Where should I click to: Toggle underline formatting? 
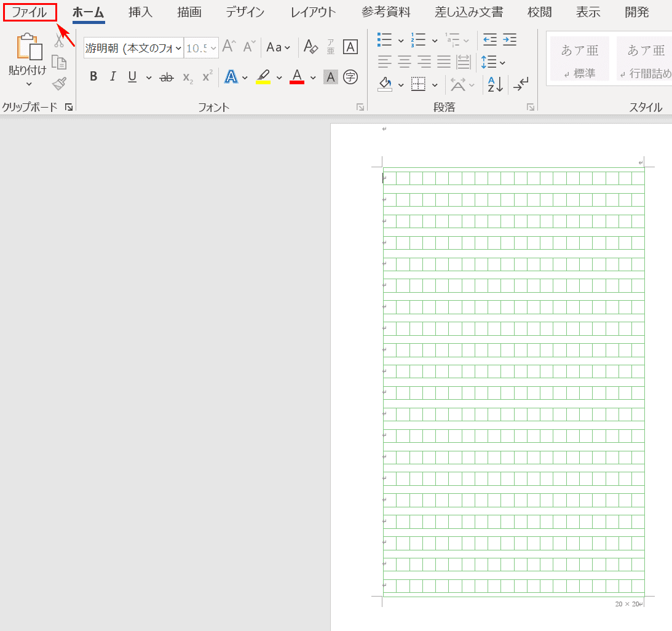pyautogui.click(x=132, y=77)
